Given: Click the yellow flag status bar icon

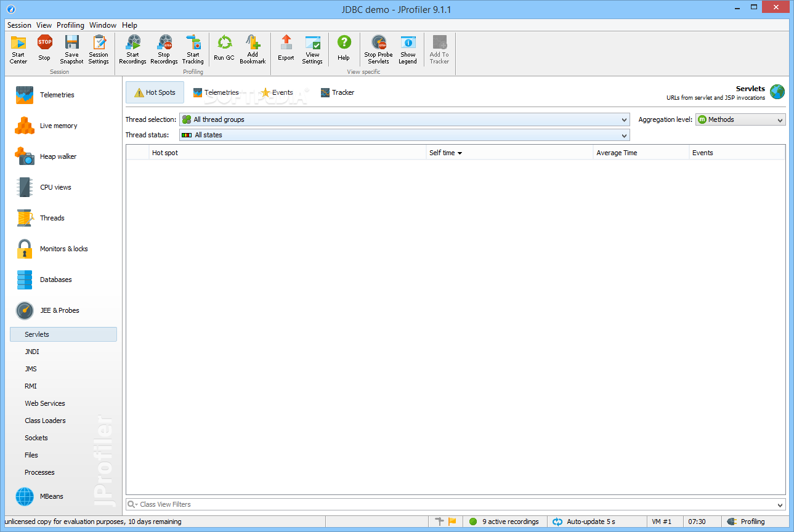Looking at the screenshot, I should [453, 522].
